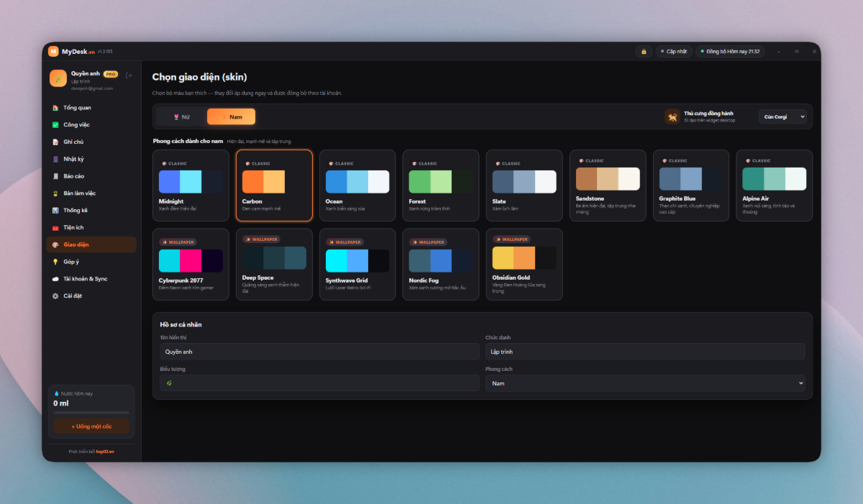Click the Carbon skin's orange color swatch
Screen dimensions: 863x504
[252, 182]
